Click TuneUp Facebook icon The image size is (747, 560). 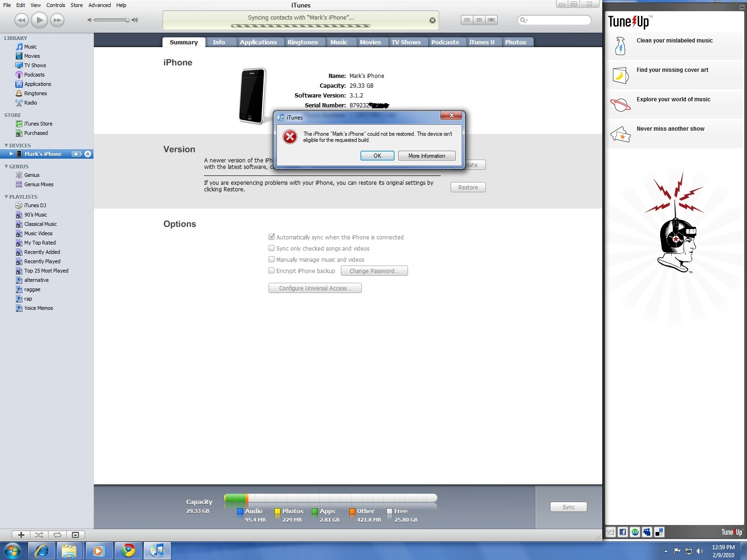pyautogui.click(x=623, y=532)
